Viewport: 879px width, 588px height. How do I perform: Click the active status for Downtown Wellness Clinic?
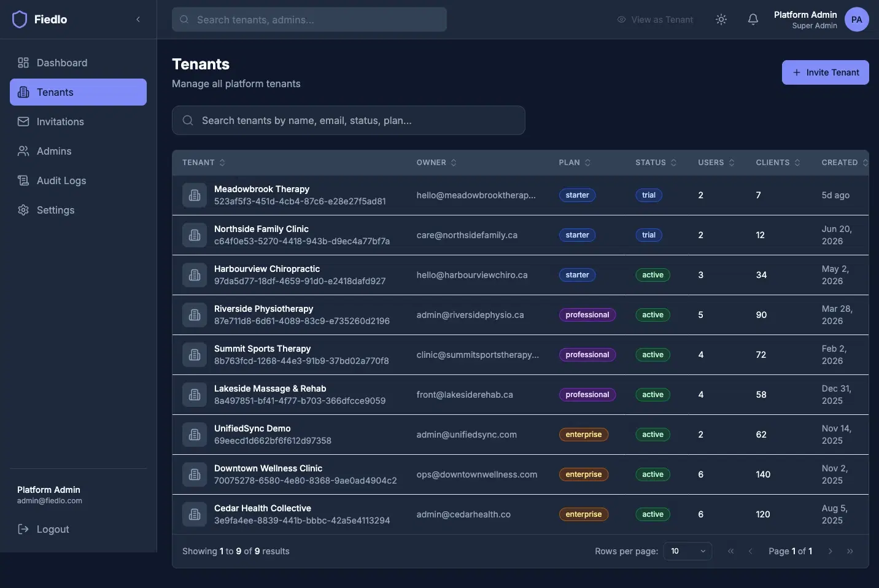pyautogui.click(x=652, y=474)
